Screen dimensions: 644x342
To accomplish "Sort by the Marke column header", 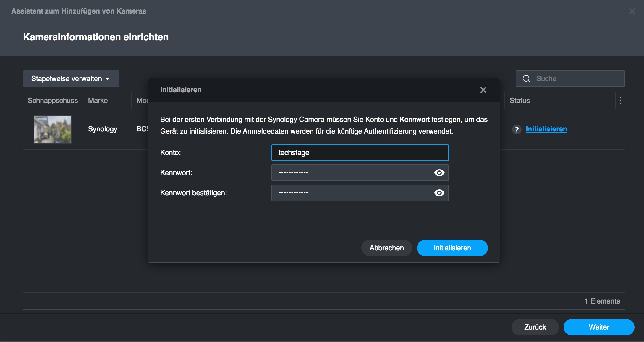I will tap(98, 101).
